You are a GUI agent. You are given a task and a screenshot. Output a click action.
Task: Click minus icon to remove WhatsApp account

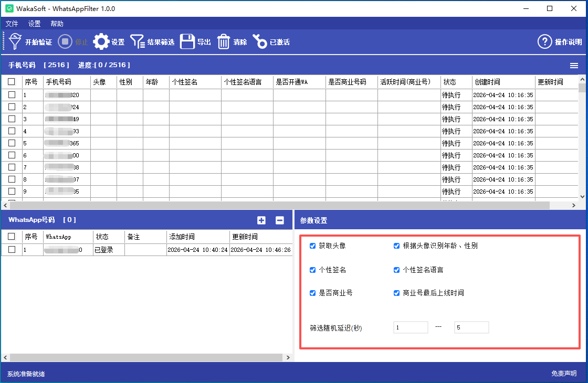click(x=280, y=220)
